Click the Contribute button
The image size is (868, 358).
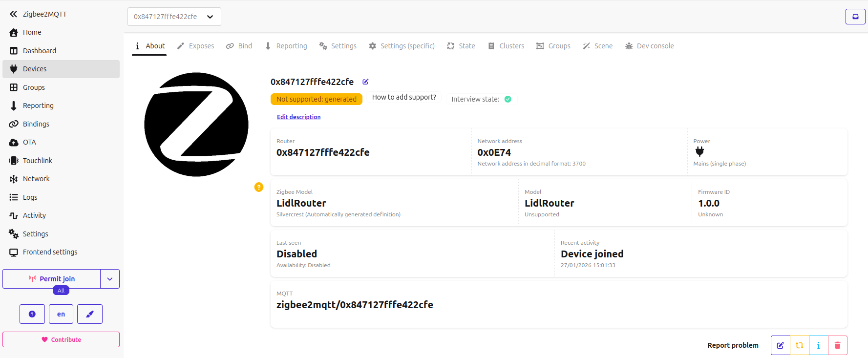[x=61, y=339]
